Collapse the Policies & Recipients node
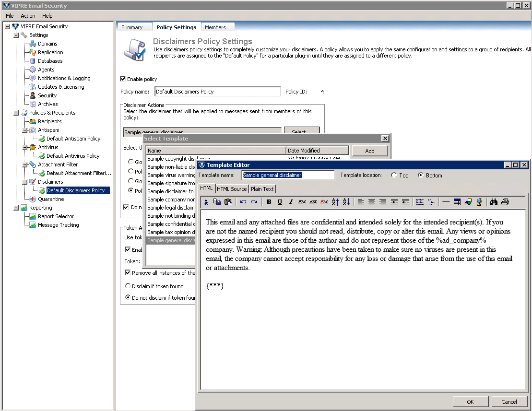 pos(16,113)
